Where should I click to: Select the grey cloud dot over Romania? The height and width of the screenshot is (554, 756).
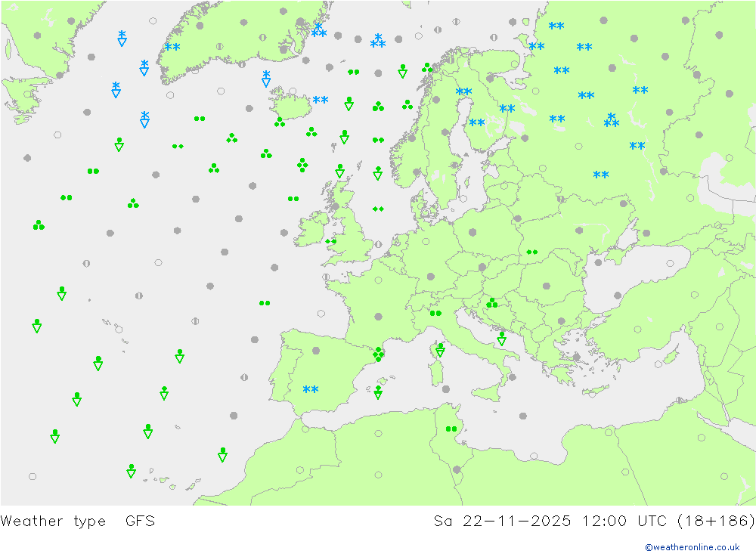pyautogui.click(x=547, y=286)
